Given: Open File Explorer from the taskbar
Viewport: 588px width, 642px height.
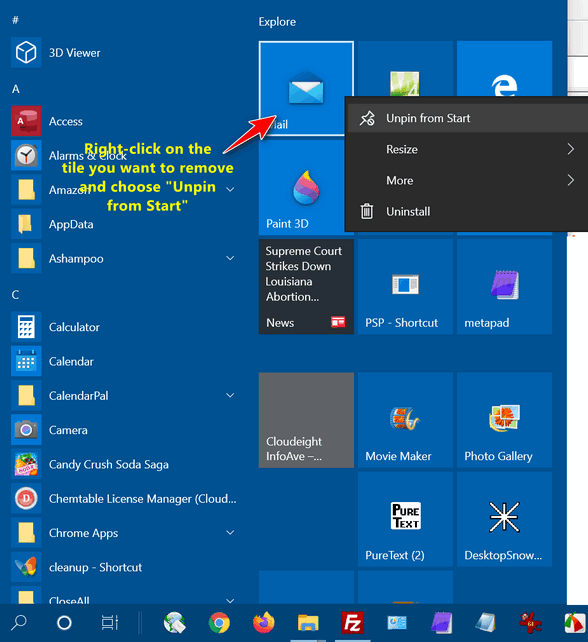Looking at the screenshot, I should pos(308,623).
